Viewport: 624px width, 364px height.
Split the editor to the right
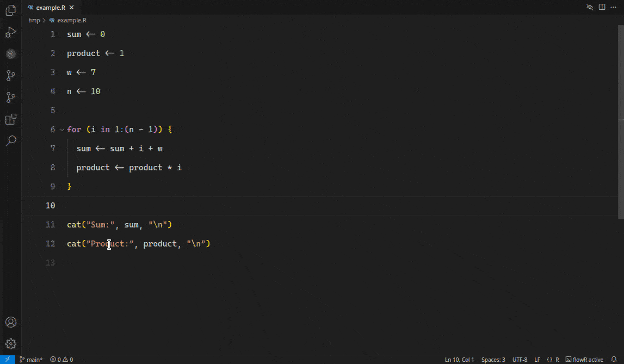pyautogui.click(x=601, y=7)
